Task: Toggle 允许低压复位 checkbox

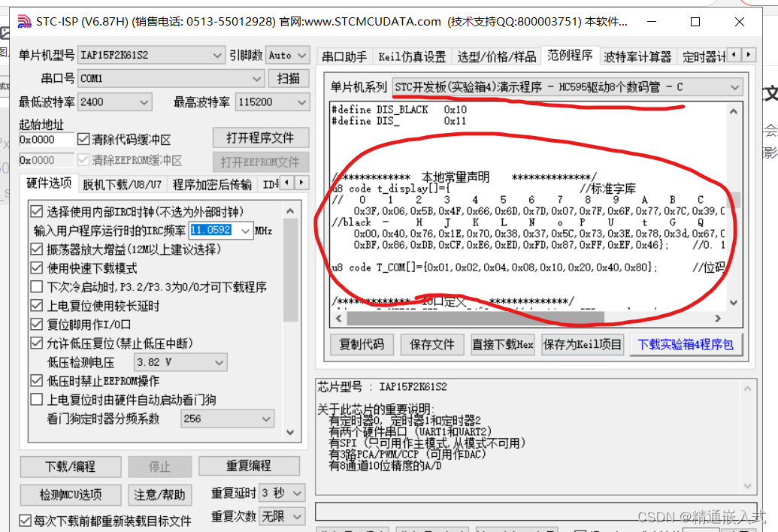Action: point(36,343)
